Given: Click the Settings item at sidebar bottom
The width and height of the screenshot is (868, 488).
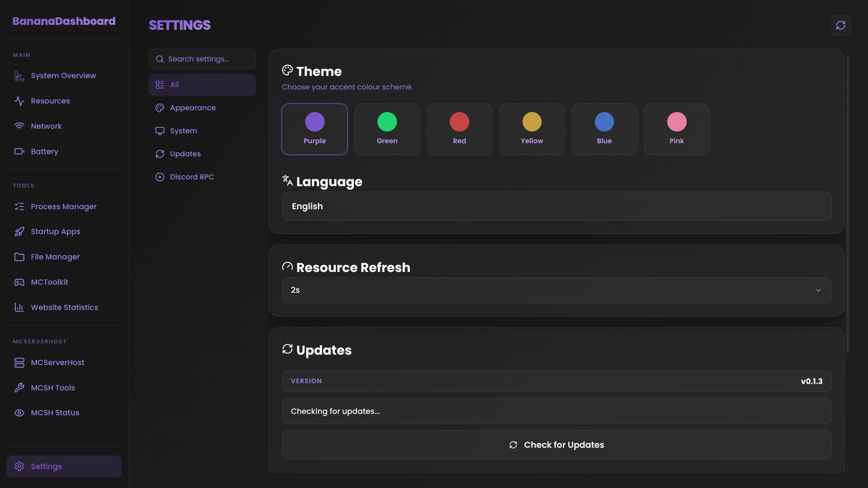Looking at the screenshot, I should pos(64,466).
